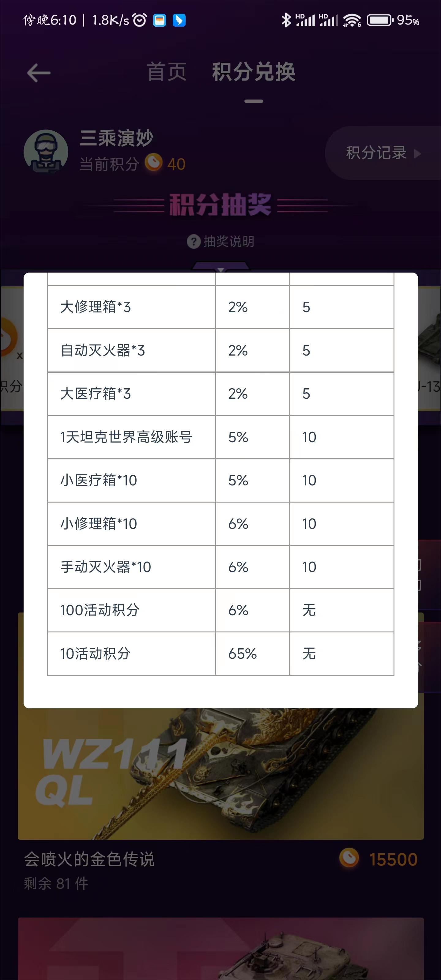The width and height of the screenshot is (441, 980).
Task: Click the 15500 points price coin
Action: pos(349,859)
